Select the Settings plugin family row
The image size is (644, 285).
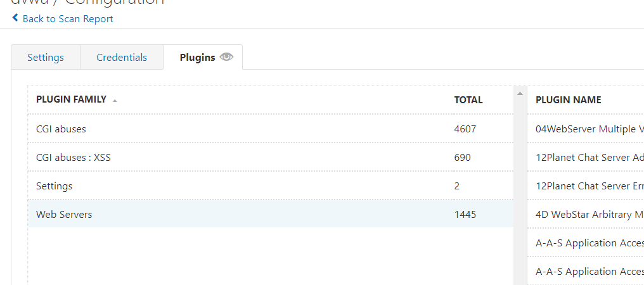(271, 186)
